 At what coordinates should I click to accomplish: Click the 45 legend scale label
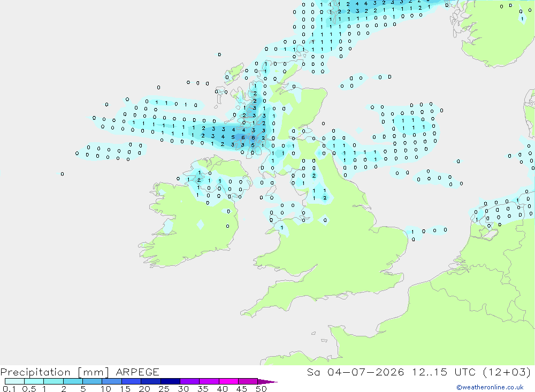pos(242,389)
